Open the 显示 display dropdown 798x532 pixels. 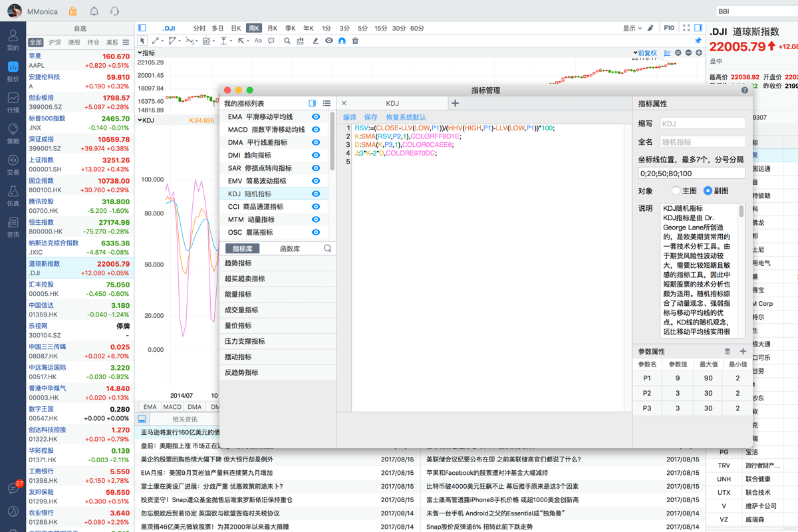[632, 29]
